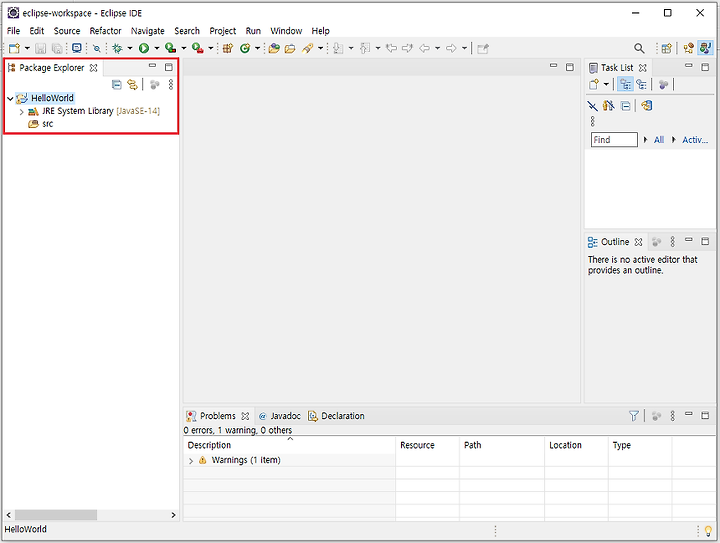Screen dimensions: 720x543
Task: Open the File menu
Action: [13, 31]
